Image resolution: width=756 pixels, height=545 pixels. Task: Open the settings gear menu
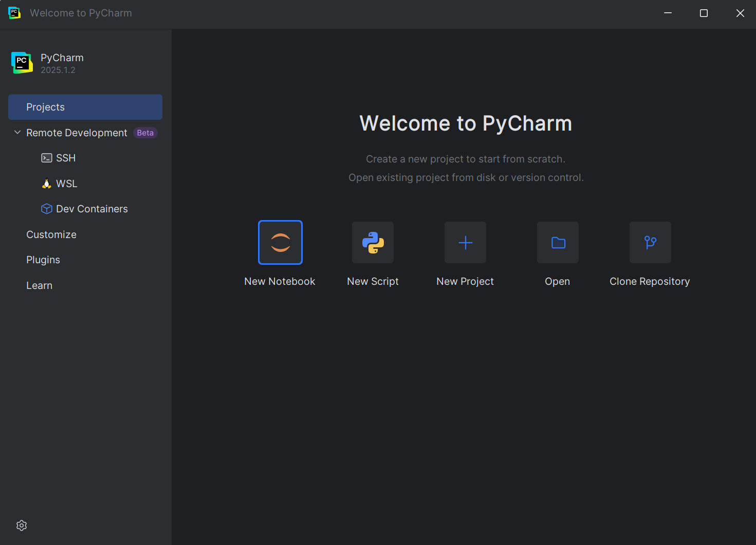pos(21,525)
